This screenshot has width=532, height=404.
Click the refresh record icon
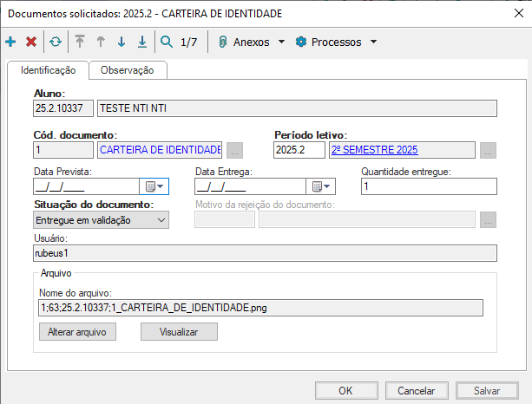coord(56,42)
